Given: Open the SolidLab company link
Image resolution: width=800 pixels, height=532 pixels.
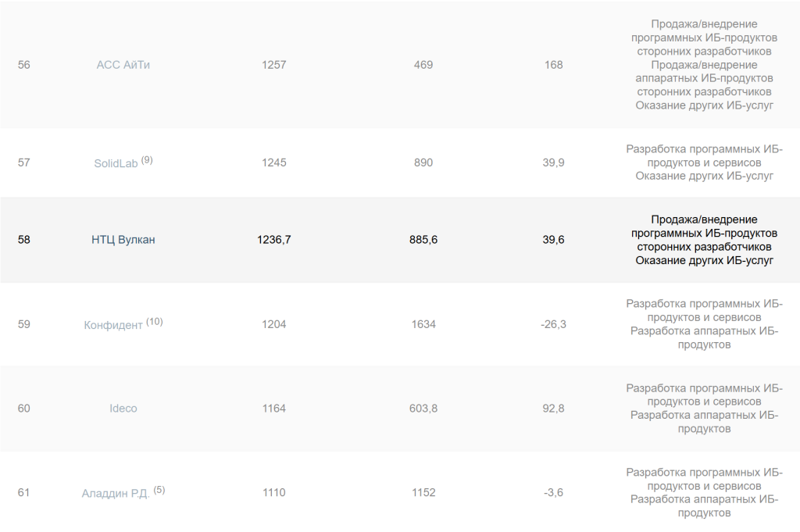Looking at the screenshot, I should 116,163.
